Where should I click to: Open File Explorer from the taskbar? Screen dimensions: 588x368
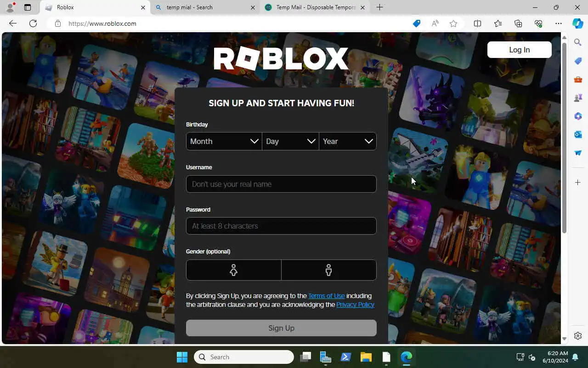366,357
